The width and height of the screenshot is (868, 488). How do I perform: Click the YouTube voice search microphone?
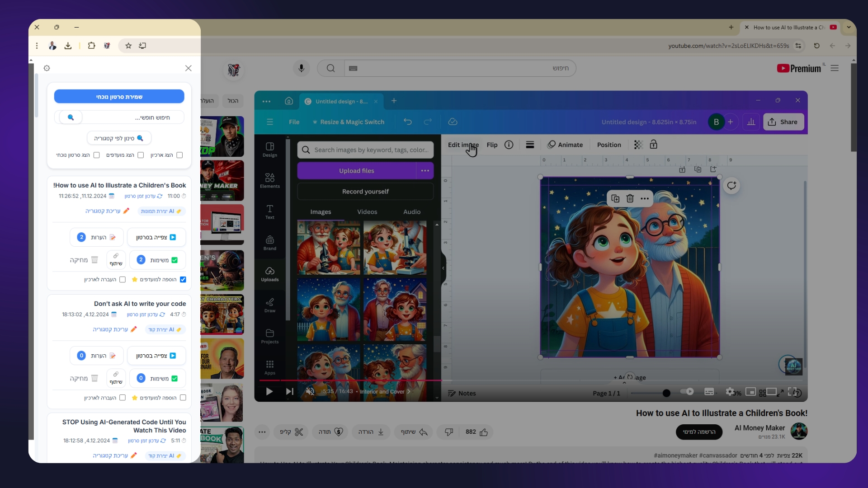[x=301, y=68]
